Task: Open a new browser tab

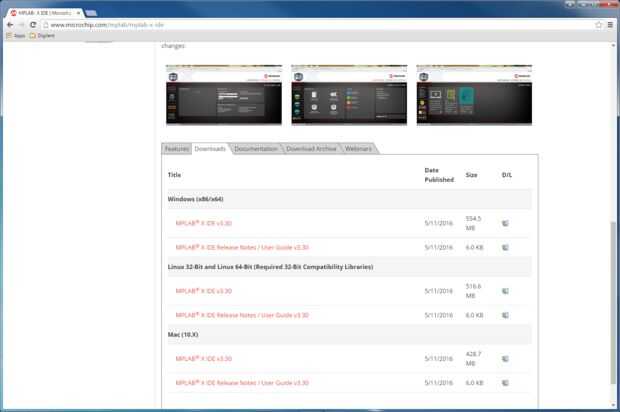Action: point(91,13)
